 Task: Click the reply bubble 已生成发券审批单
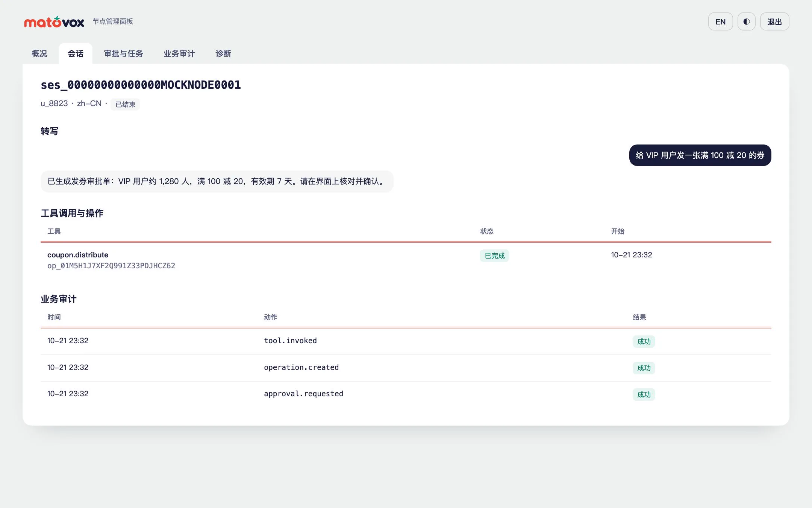[217, 181]
